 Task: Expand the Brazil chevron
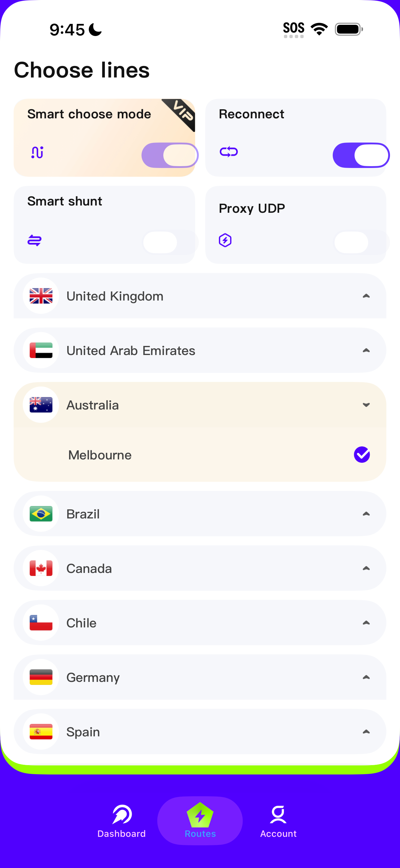[366, 514]
